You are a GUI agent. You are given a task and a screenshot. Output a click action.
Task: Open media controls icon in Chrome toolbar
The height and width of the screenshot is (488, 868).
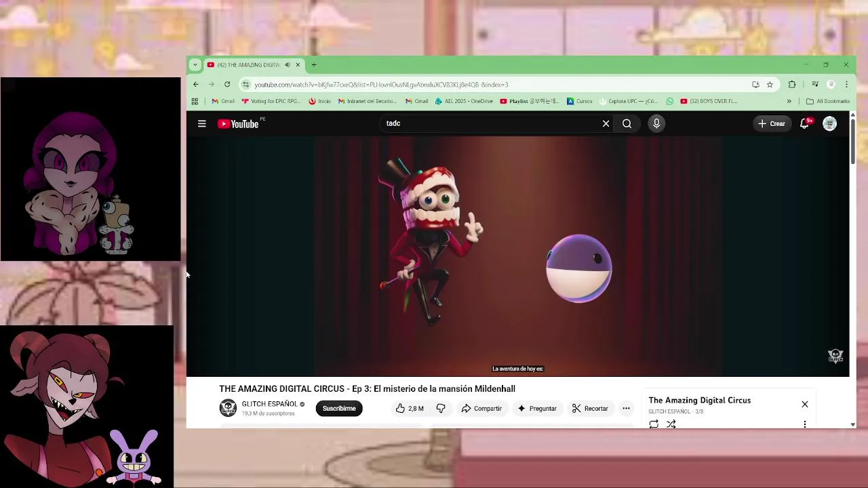click(815, 84)
